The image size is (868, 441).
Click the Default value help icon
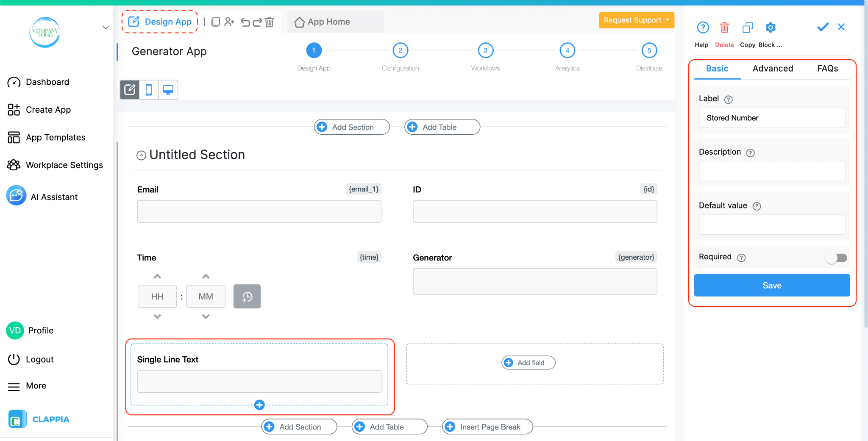click(757, 206)
